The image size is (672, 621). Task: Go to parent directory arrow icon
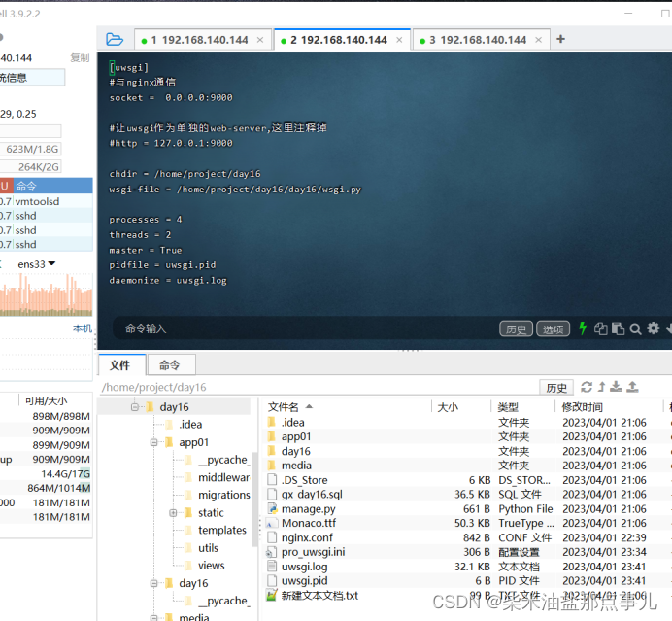[x=602, y=387]
